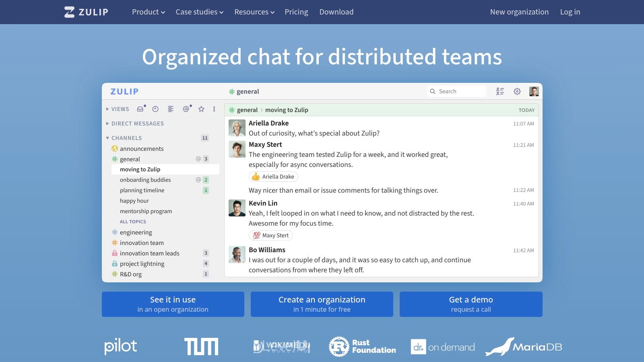Open the views three-dot menu
644x362 pixels.
(x=214, y=109)
